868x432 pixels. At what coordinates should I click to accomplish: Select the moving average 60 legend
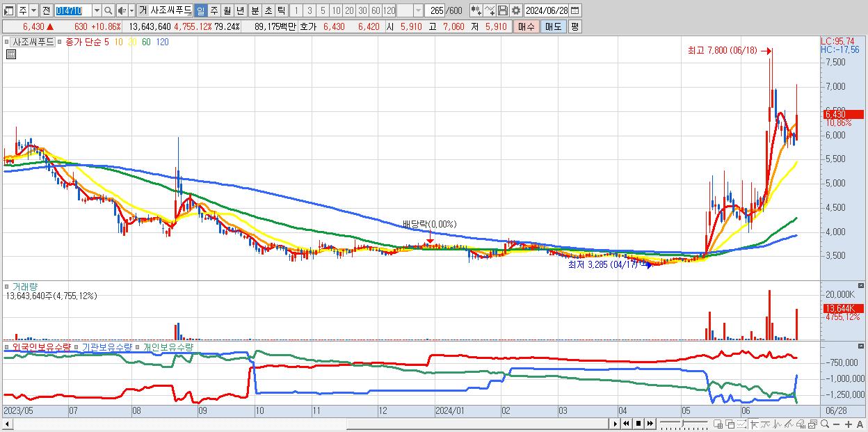click(146, 42)
